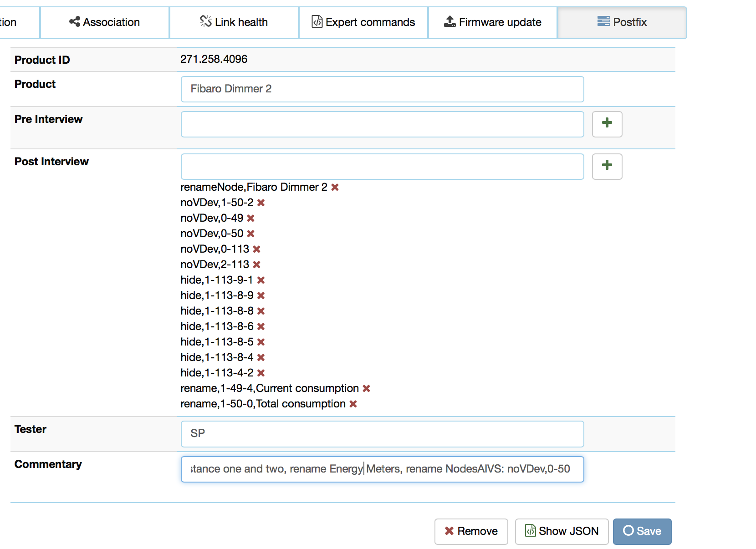The width and height of the screenshot is (756, 549).
Task: Remove the noVDev,1-50-2 postfix entry
Action: pyautogui.click(x=261, y=203)
